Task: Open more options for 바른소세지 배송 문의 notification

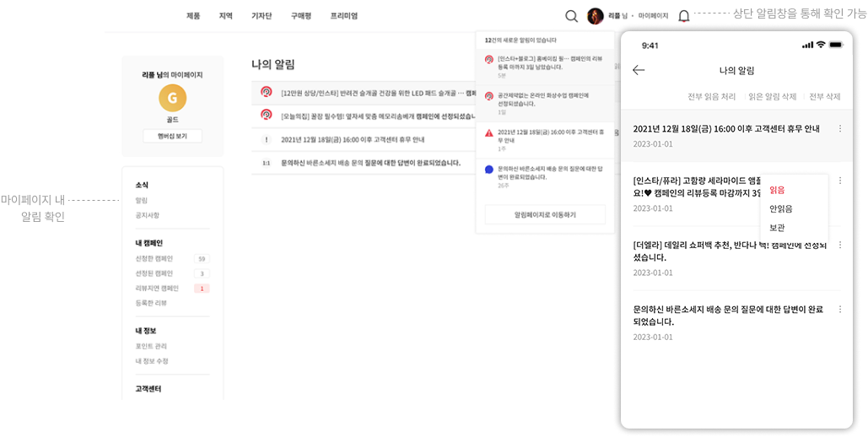Action: click(839, 310)
